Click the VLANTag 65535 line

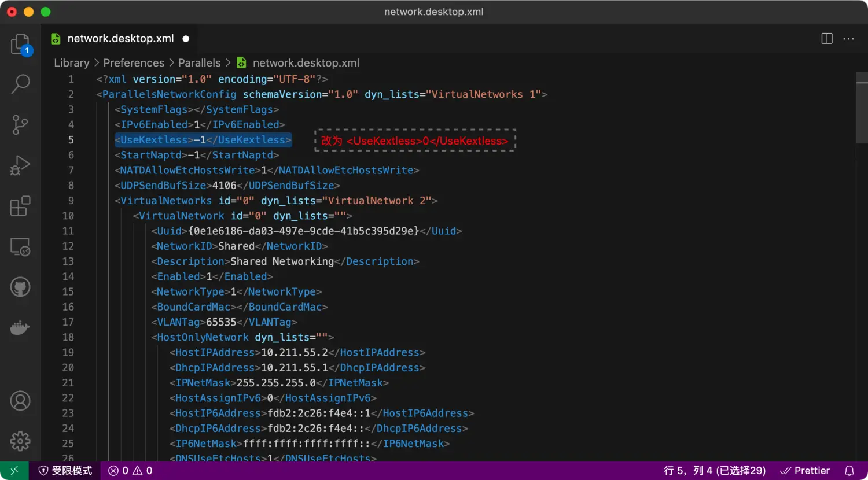224,322
